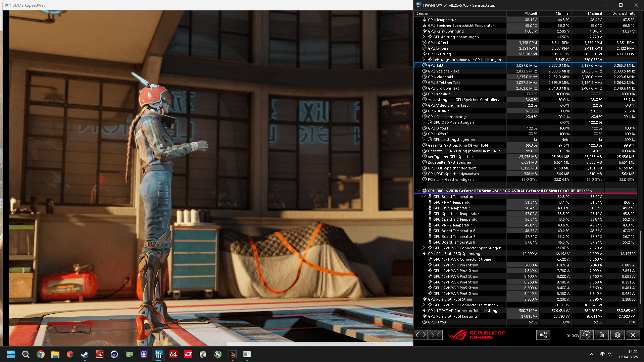644x362 pixels.
Task: Collapse the GPU [#0] RTX 5090 section
Action: pyautogui.click(x=418, y=191)
